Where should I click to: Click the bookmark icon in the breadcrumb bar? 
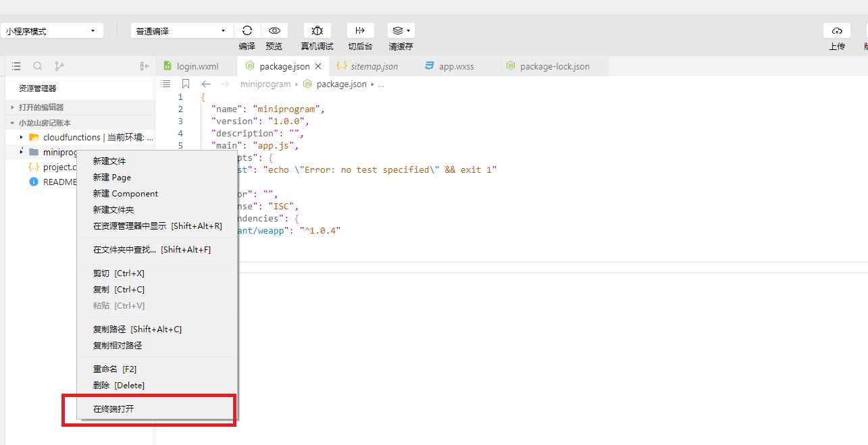[x=186, y=84]
